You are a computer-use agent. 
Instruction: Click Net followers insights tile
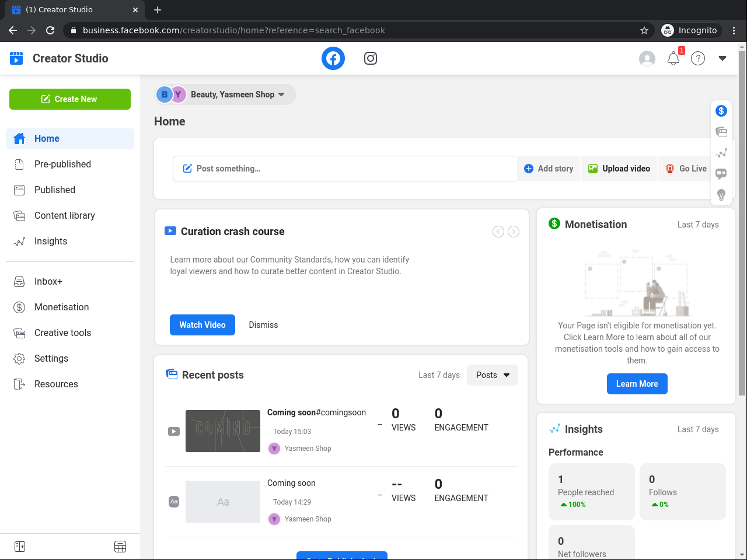point(592,542)
